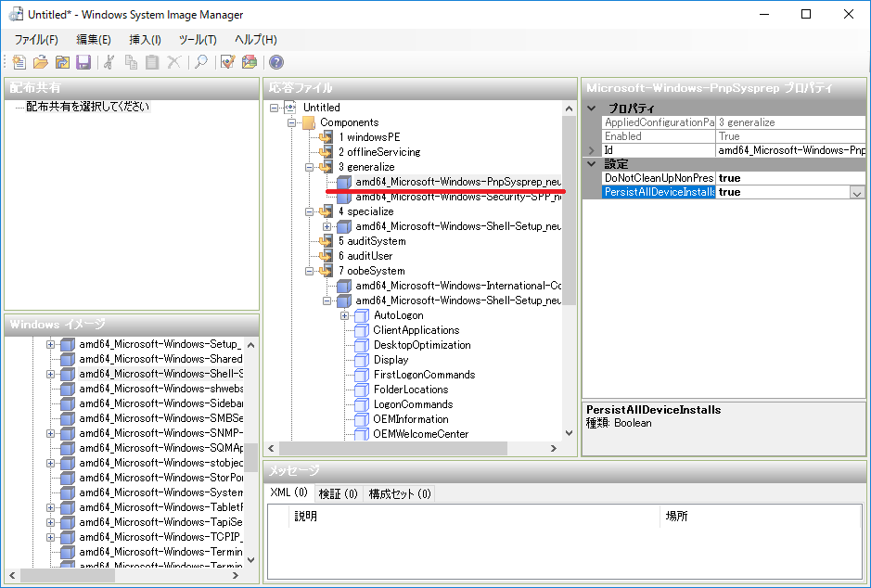The image size is (871, 588).
Task: Open the PersistAllDeviceInstalls value dropdown
Action: [x=857, y=193]
